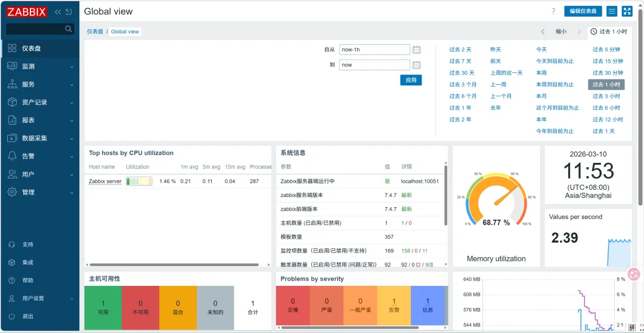Screen dimensions: 644x333
Task: Click the 2.39 values per second figure
Action: [x=565, y=238]
